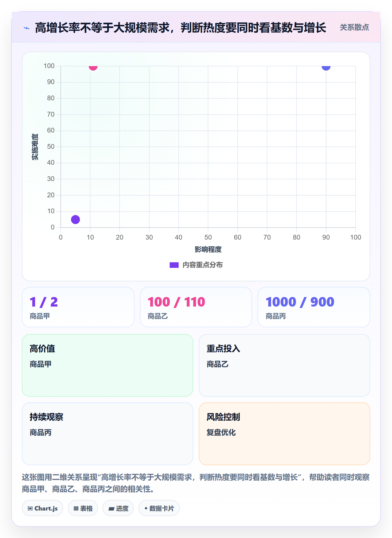The width and height of the screenshot is (392, 538).
Task: Click x-axis tick label 50
Action: [208, 237]
